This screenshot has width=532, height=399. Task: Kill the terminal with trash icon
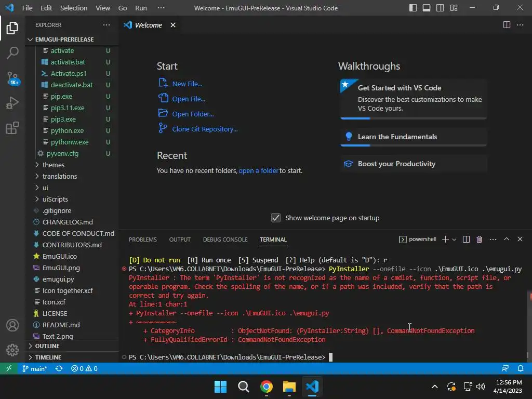pos(479,239)
